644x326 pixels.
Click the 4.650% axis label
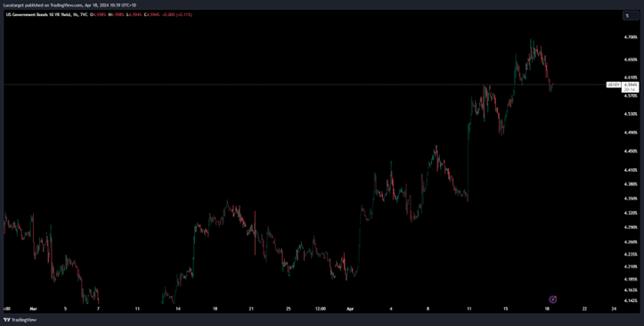630,60
